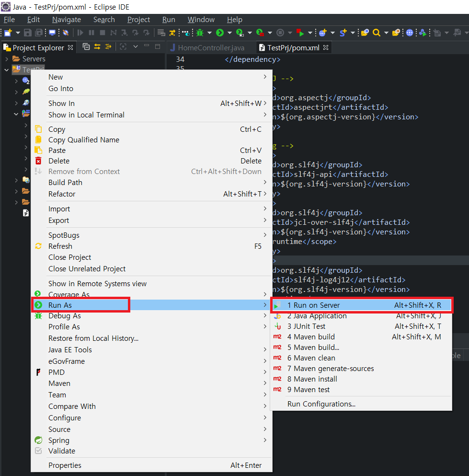Click the New wizard toolbar icon
469x476 pixels.
pyautogui.click(x=8, y=33)
